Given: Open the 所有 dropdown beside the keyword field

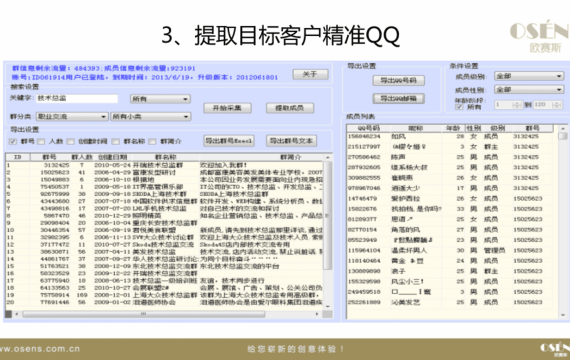Looking at the screenshot, I should 160,99.
